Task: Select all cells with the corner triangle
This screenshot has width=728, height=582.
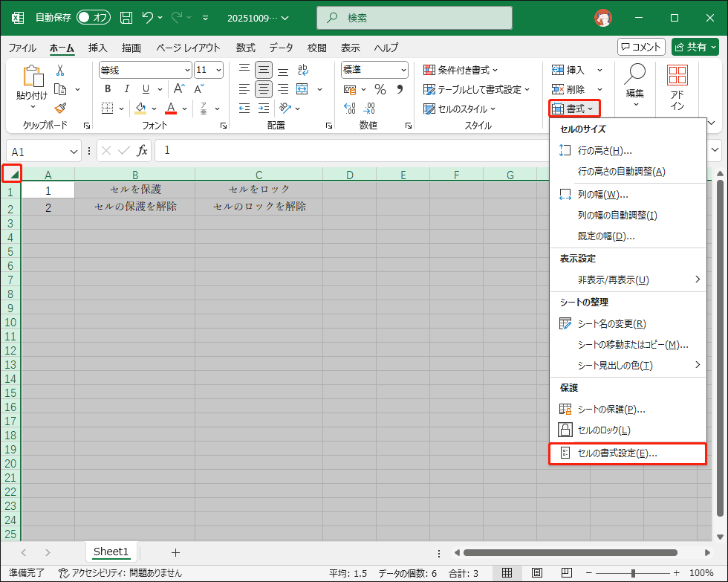Action: tap(12, 174)
